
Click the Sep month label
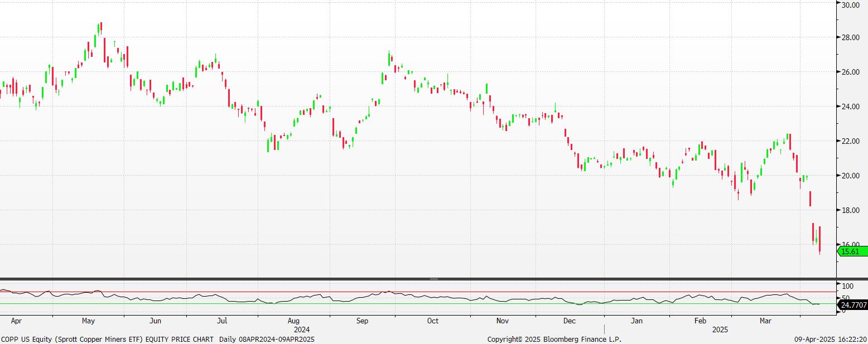pyautogui.click(x=362, y=321)
